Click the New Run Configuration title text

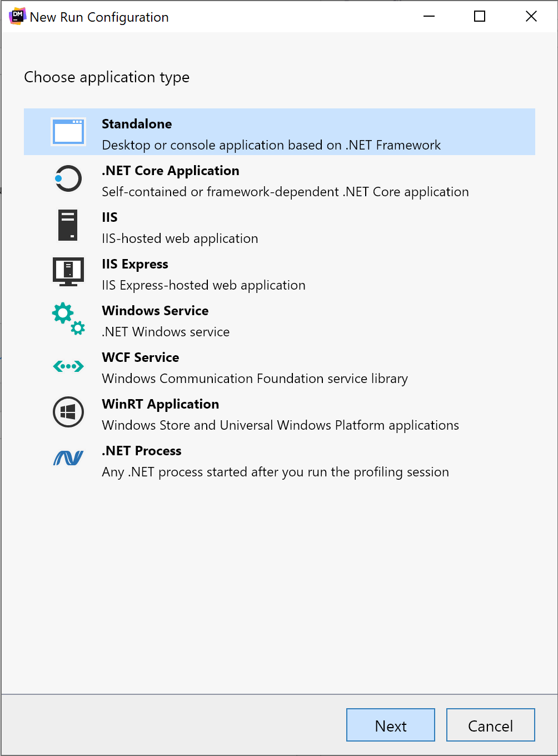pos(99,17)
